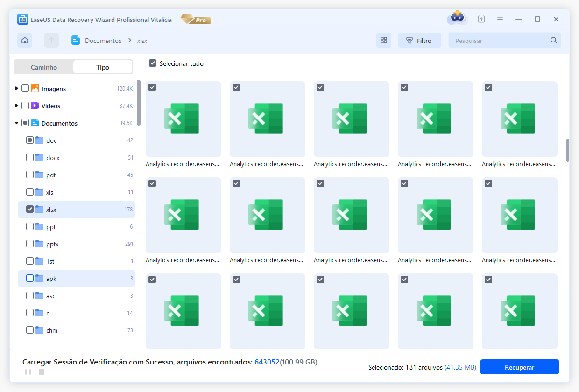Screen dimensions: 579x392
Task: Select the first Excel file thumbnail
Action: (x=184, y=119)
